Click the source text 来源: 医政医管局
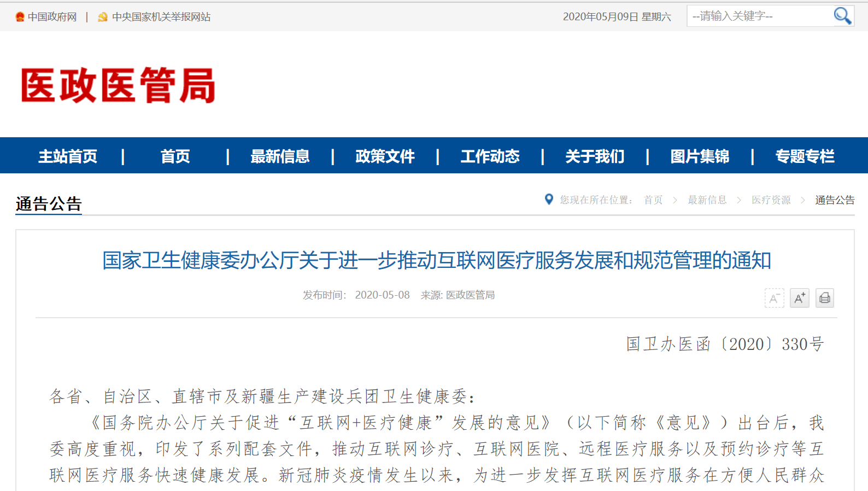Viewport: 868px width, 491px height. (x=458, y=295)
